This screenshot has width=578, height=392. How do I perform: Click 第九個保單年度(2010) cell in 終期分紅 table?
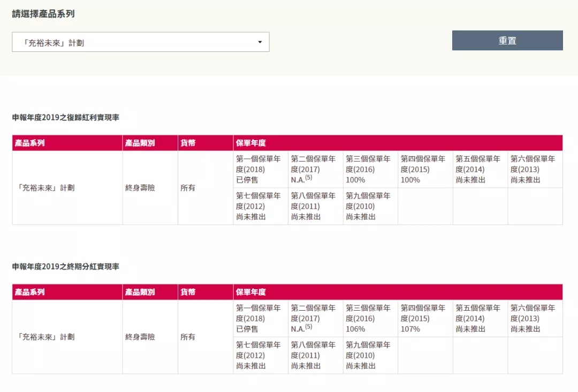[370, 356]
